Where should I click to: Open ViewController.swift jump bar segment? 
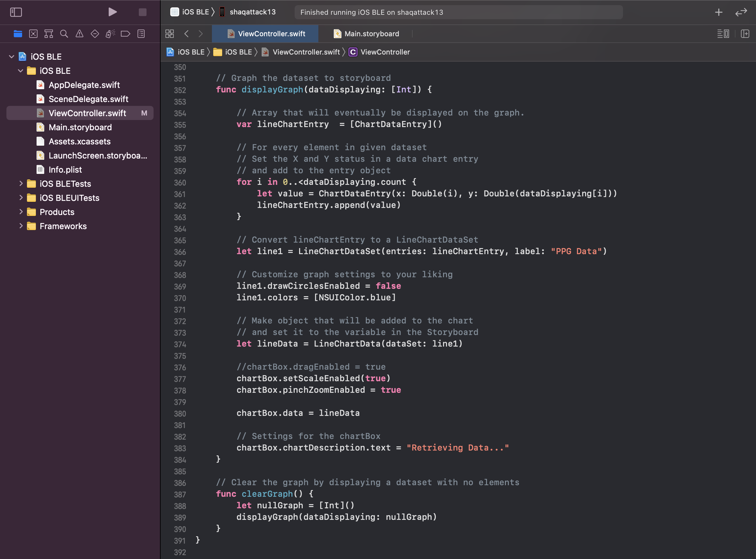301,52
